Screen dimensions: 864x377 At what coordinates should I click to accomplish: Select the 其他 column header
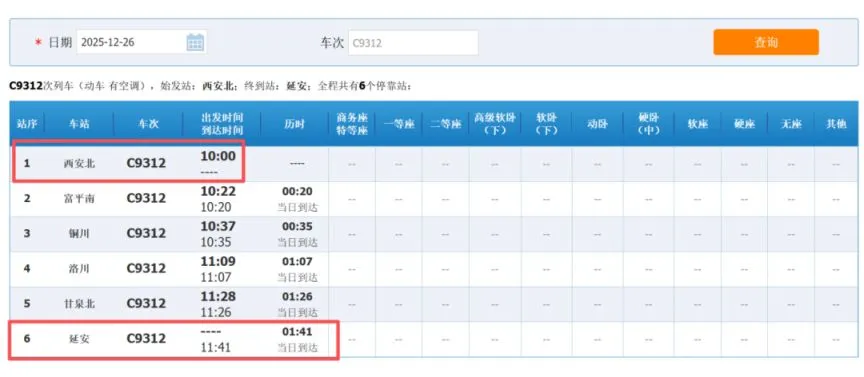tap(836, 124)
